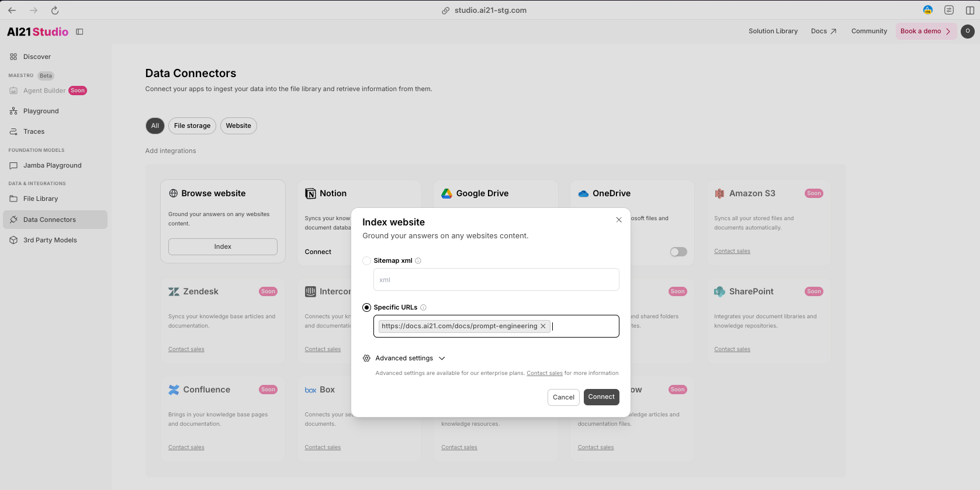Click the Agent Builder robot icon
Image resolution: width=980 pixels, height=490 pixels.
[13, 91]
